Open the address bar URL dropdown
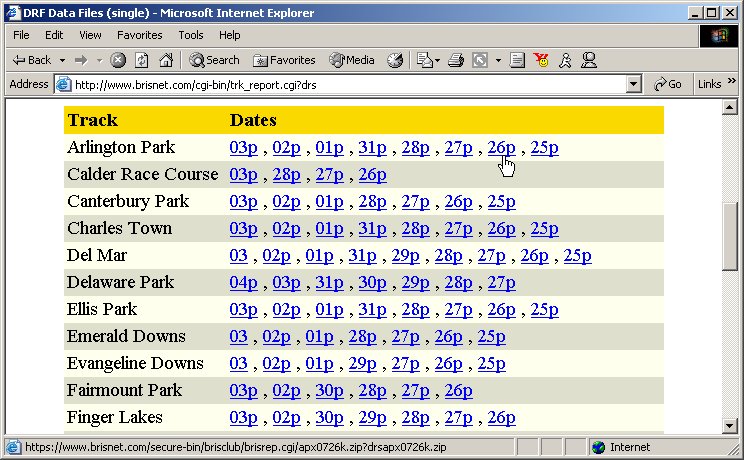Image resolution: width=744 pixels, height=460 pixels. coord(633,85)
